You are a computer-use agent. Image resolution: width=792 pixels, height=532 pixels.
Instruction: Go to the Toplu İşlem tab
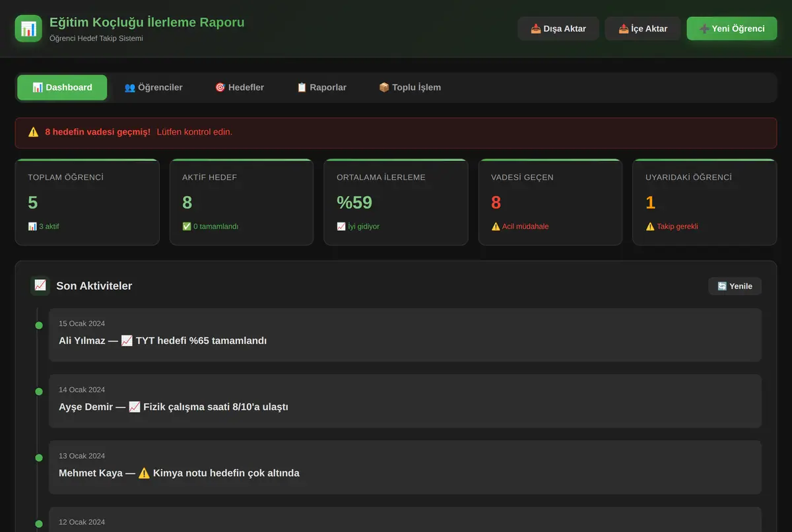tap(410, 87)
